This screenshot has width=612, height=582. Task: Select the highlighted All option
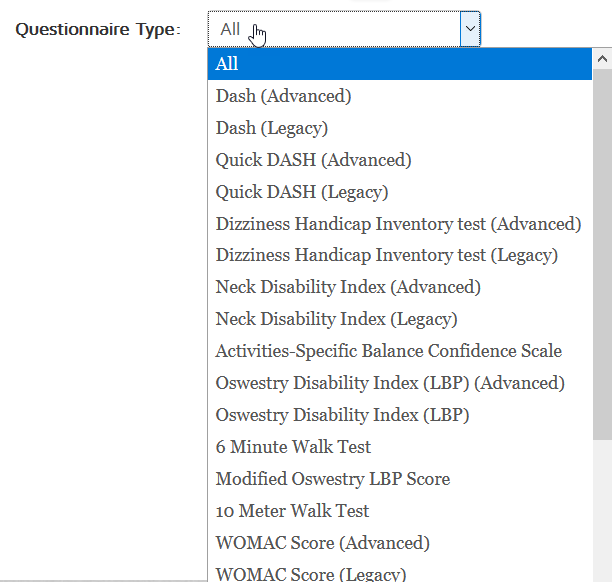tap(227, 64)
